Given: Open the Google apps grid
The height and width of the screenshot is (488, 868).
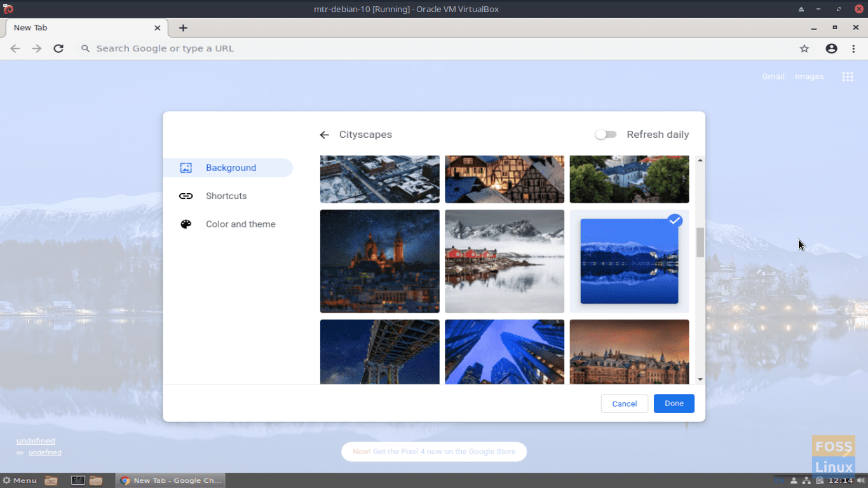Looking at the screenshot, I should point(848,76).
